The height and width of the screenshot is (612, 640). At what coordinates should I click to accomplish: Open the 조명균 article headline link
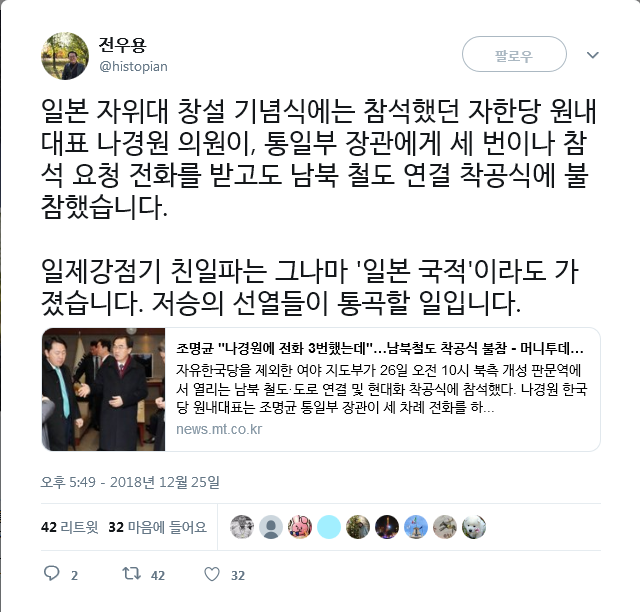tap(380, 348)
